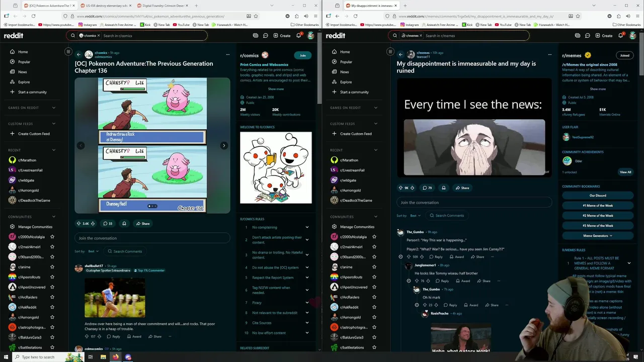Viewport: 644px width, 362px height.
Task: Click the Reddit logo in left window
Action: point(14,36)
